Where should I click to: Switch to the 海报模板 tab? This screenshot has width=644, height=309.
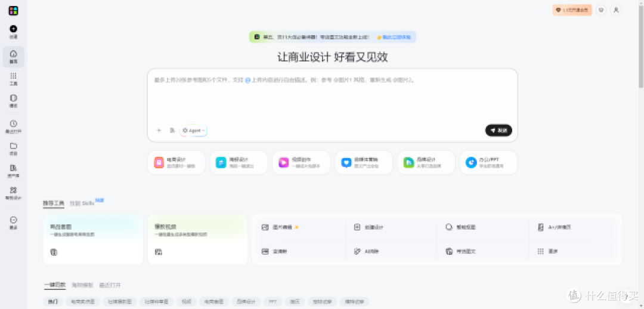tap(82, 285)
